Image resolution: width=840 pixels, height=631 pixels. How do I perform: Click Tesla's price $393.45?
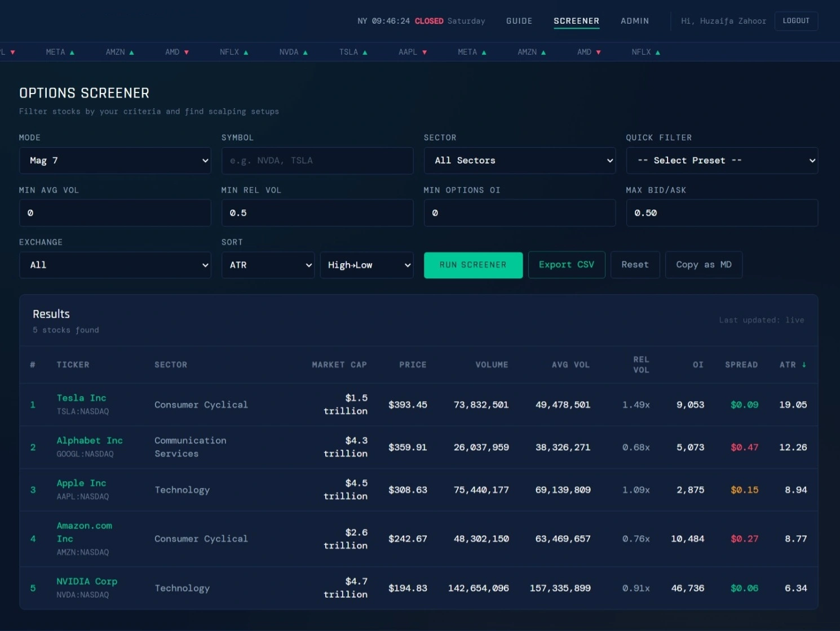(x=408, y=405)
